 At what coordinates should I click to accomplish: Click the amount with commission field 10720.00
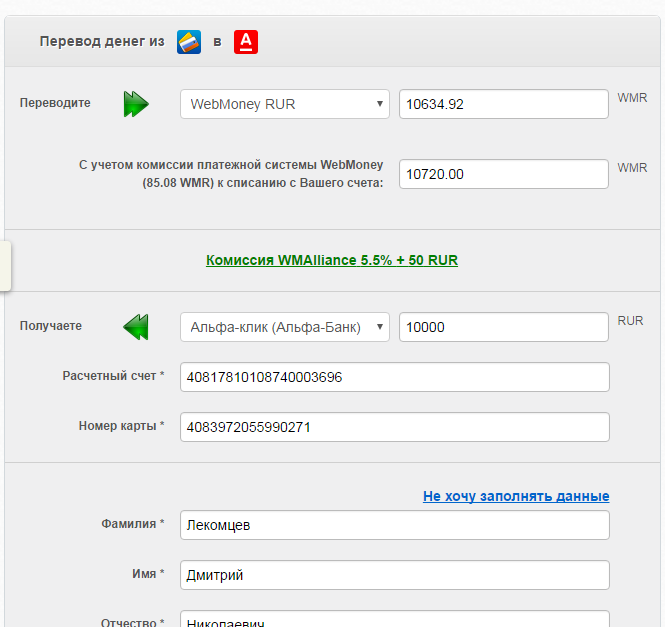click(x=504, y=174)
